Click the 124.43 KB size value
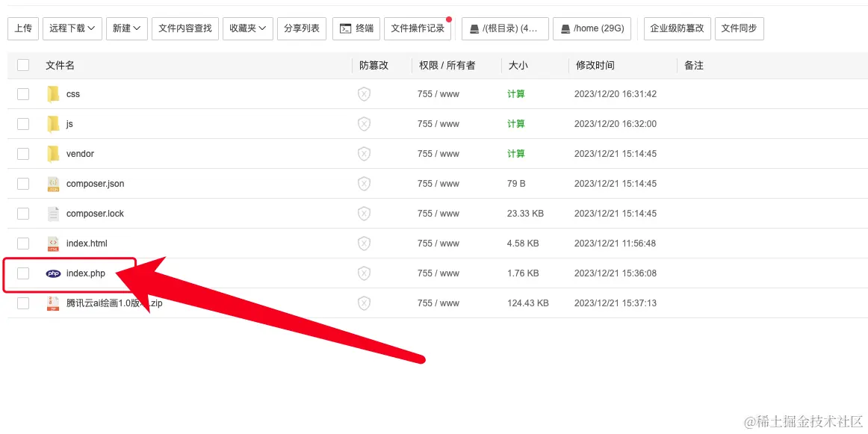The height and width of the screenshot is (434, 868). (x=528, y=303)
